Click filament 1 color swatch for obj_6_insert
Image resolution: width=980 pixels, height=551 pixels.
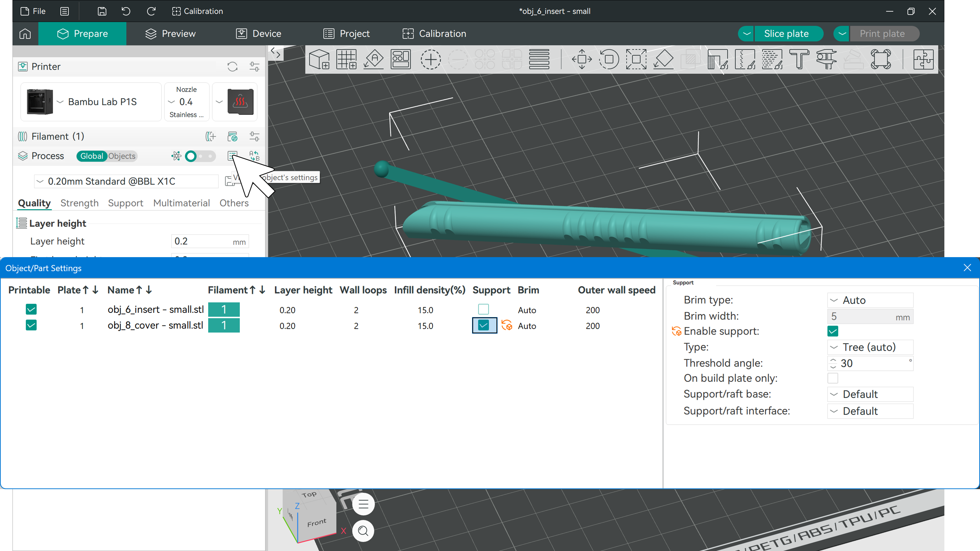tap(224, 309)
